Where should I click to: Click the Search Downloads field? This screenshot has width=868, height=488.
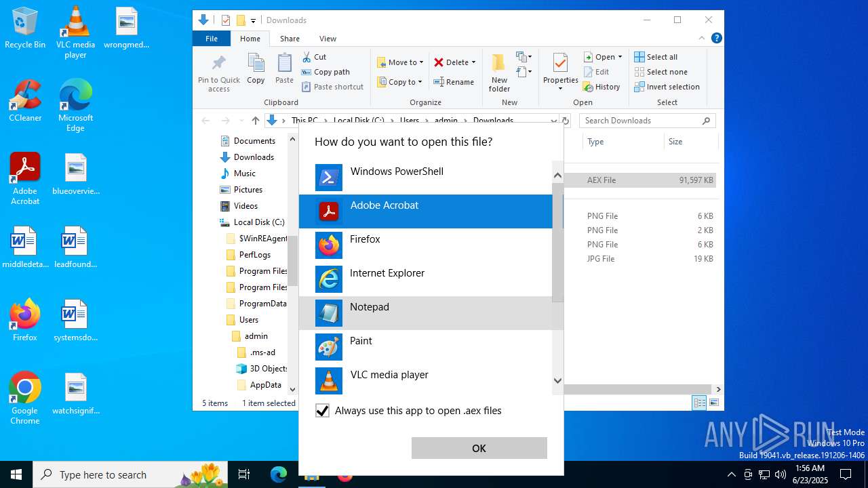click(x=648, y=121)
